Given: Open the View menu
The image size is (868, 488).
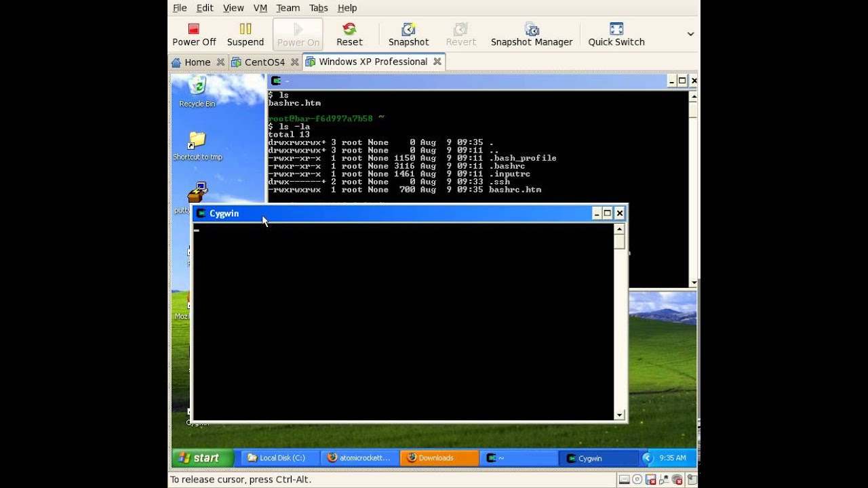Looking at the screenshot, I should pyautogui.click(x=233, y=8).
